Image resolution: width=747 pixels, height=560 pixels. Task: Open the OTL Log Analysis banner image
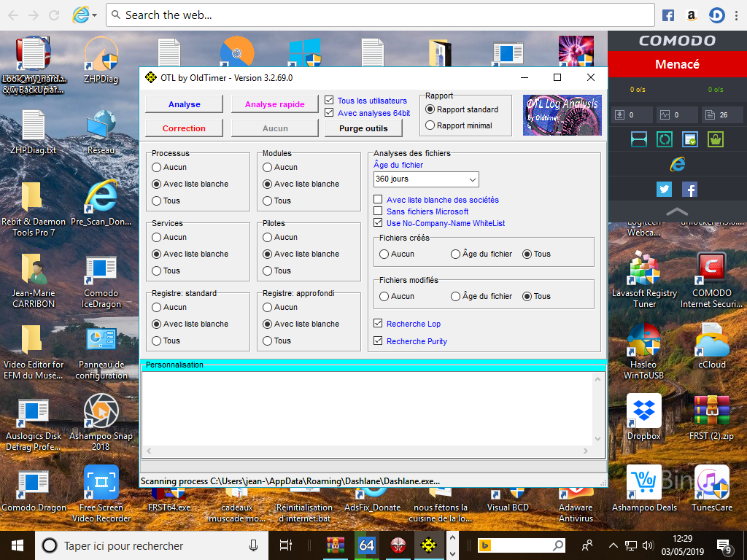562,115
